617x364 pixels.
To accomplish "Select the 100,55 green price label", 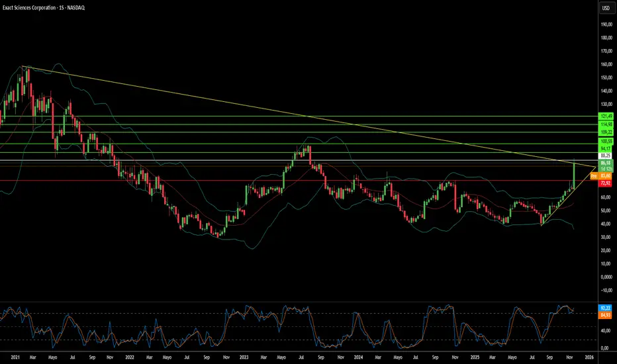I will 606,142.
